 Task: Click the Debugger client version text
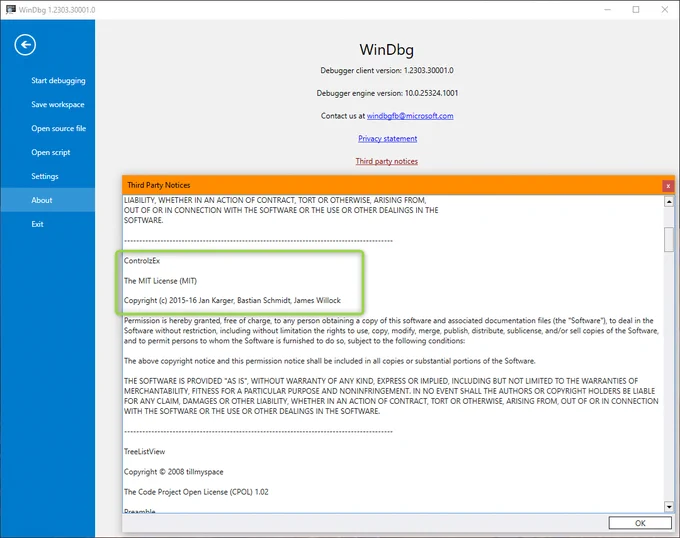387,70
